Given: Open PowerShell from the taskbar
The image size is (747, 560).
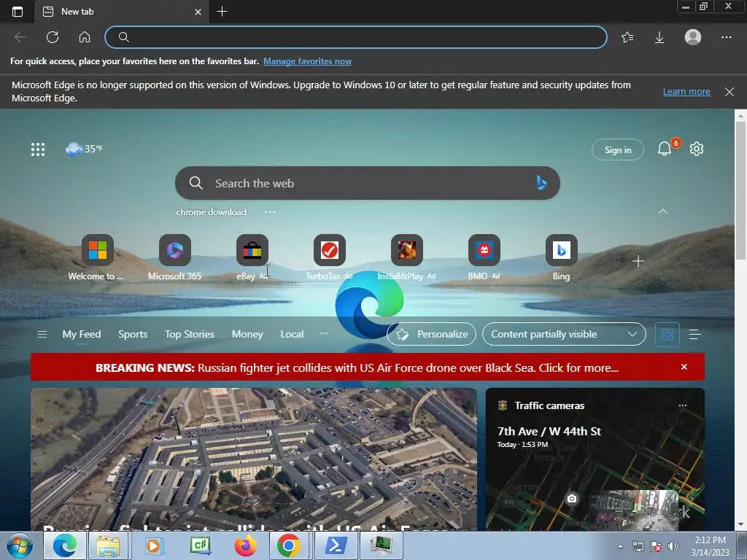Looking at the screenshot, I should click(x=336, y=545).
